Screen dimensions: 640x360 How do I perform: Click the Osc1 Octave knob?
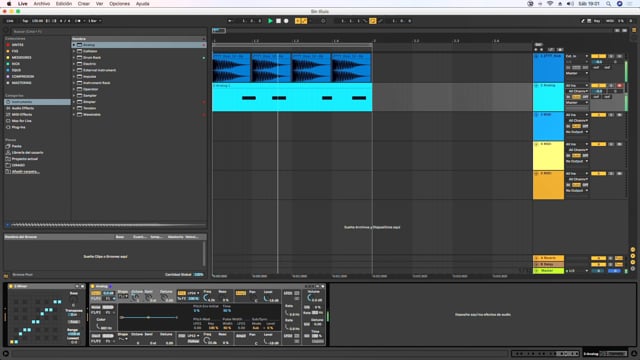[x=136, y=298]
